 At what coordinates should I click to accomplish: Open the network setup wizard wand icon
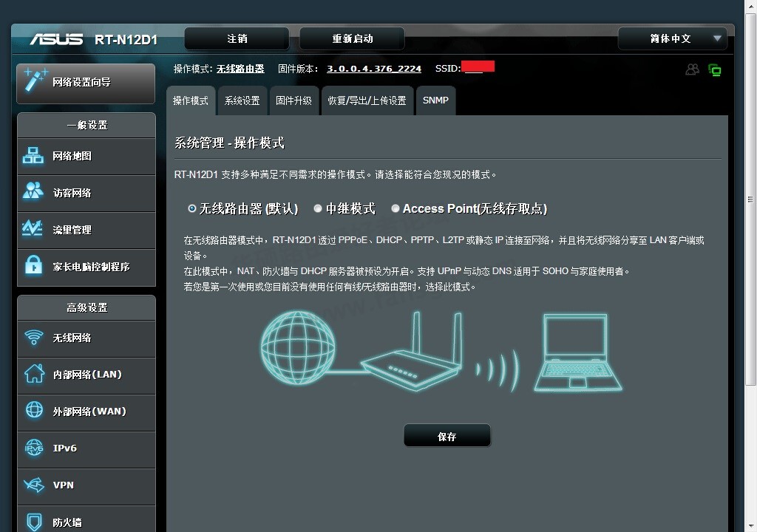pyautogui.click(x=35, y=80)
